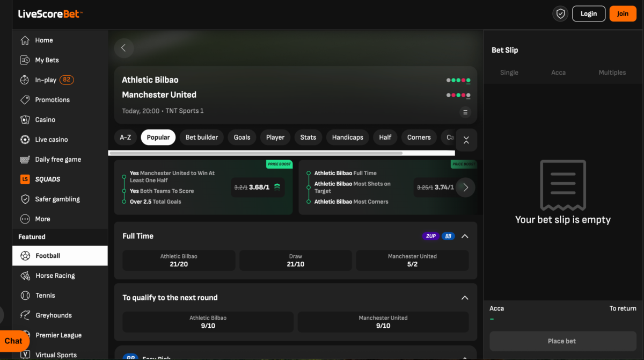Click the Virtual Sports icon
The height and width of the screenshot is (360, 644).
(x=25, y=355)
